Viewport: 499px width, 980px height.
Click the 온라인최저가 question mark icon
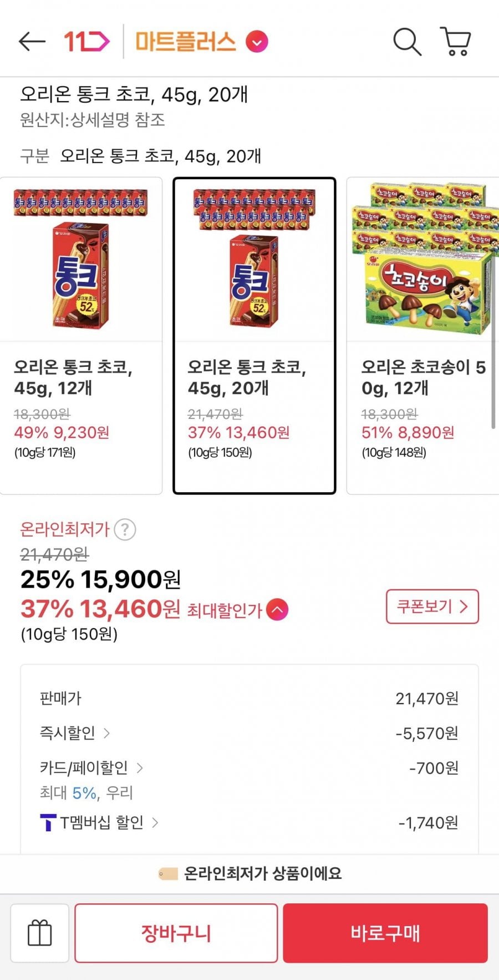point(125,529)
